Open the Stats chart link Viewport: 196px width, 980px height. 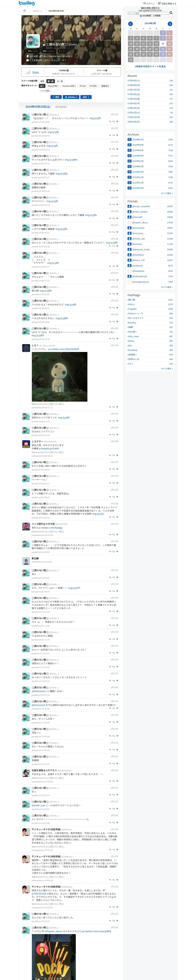click(33, 72)
